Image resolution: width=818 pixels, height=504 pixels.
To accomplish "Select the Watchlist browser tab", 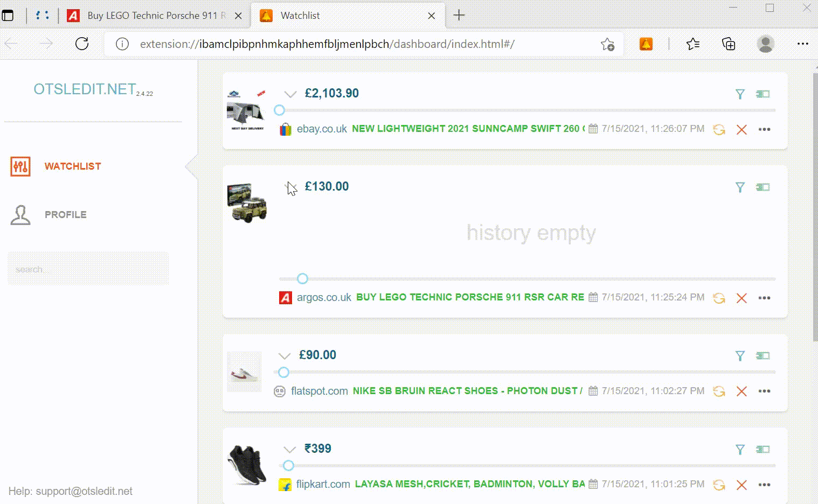I will [x=348, y=16].
